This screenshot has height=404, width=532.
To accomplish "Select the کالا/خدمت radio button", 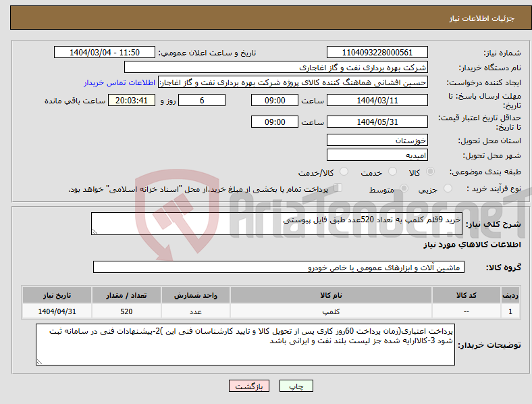I will coord(344,172).
